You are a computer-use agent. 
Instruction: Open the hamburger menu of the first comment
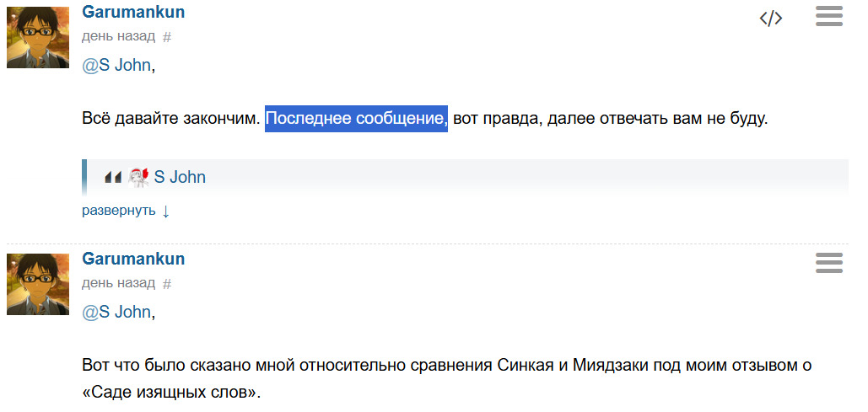click(x=829, y=16)
